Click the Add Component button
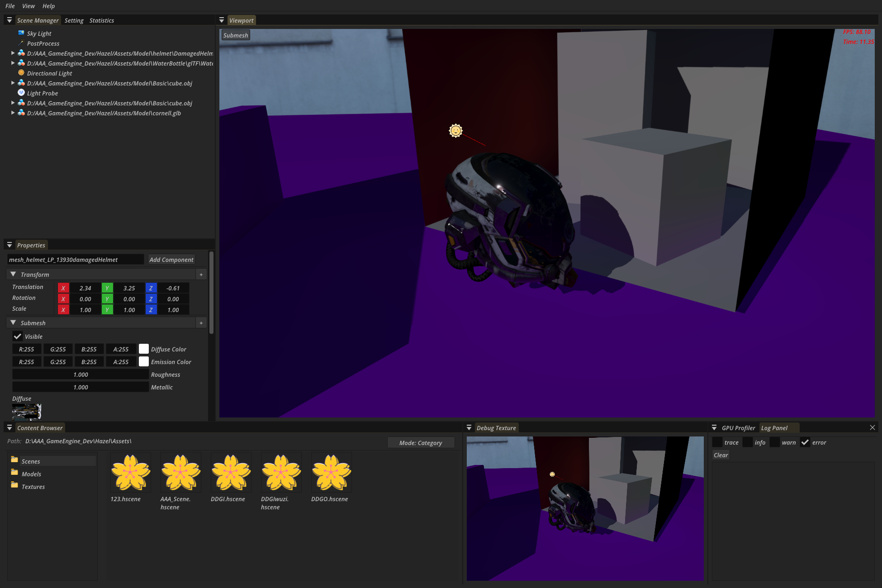The height and width of the screenshot is (588, 882). pos(171,260)
